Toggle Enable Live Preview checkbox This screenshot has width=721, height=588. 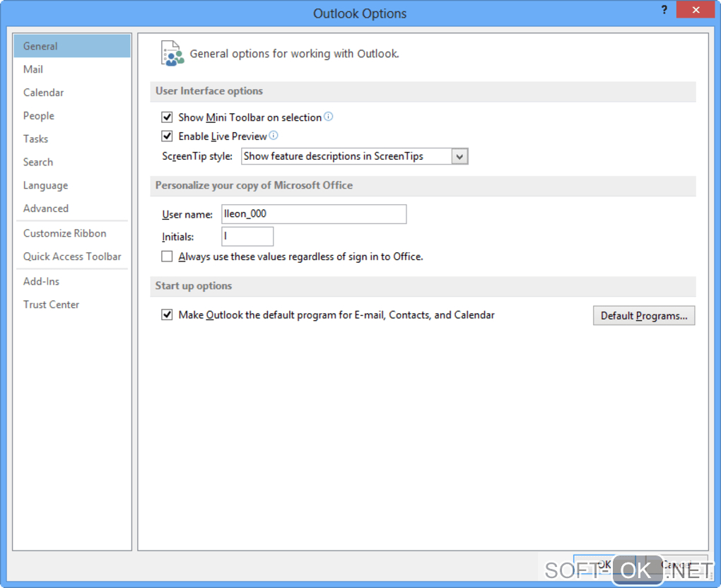pyautogui.click(x=167, y=136)
